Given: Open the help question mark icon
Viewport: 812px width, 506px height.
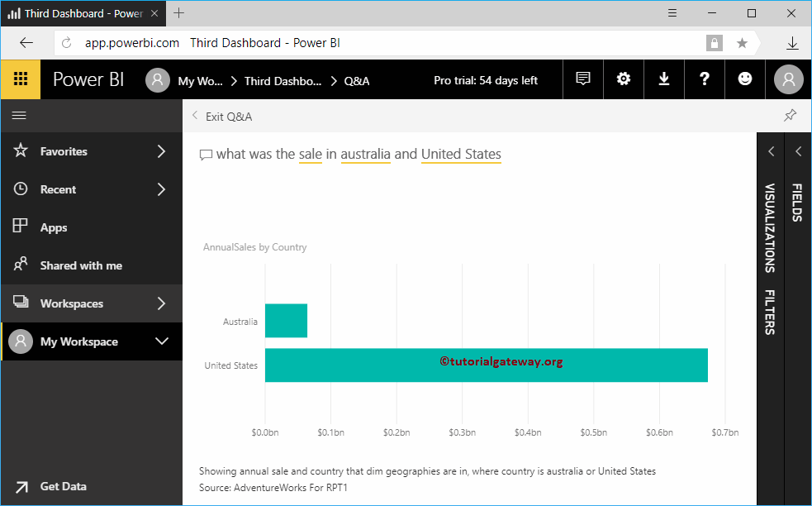Looking at the screenshot, I should coord(704,79).
